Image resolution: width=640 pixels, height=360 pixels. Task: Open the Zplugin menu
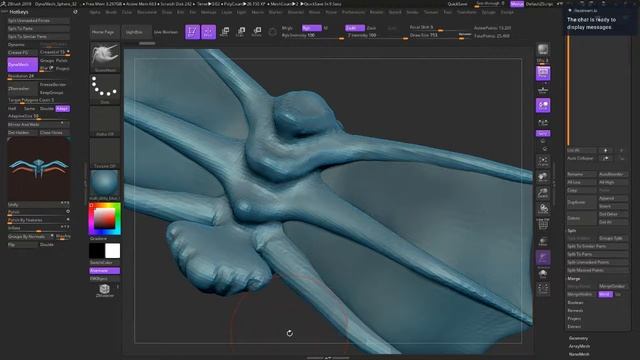coord(489,12)
